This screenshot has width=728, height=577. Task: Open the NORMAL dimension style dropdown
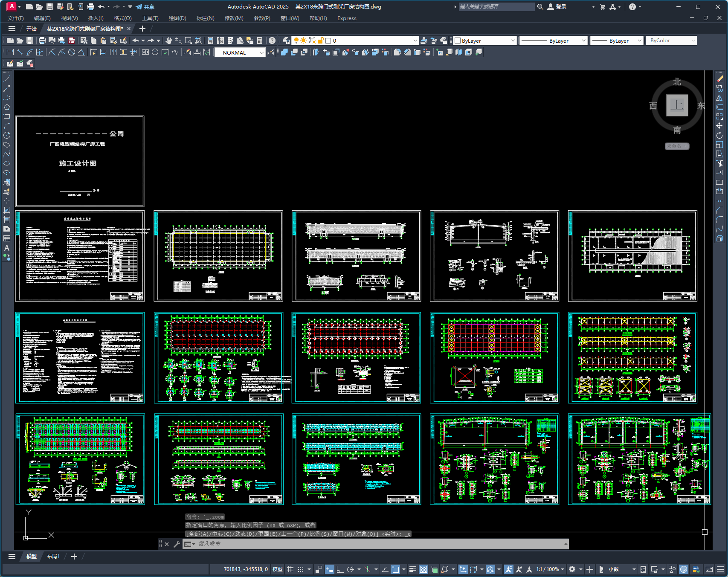pyautogui.click(x=240, y=52)
